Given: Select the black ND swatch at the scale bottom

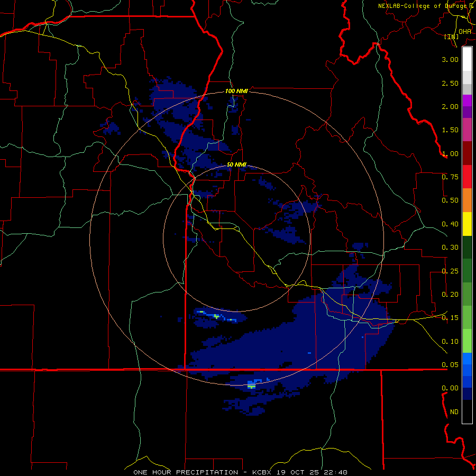Looking at the screenshot, I should [467, 411].
